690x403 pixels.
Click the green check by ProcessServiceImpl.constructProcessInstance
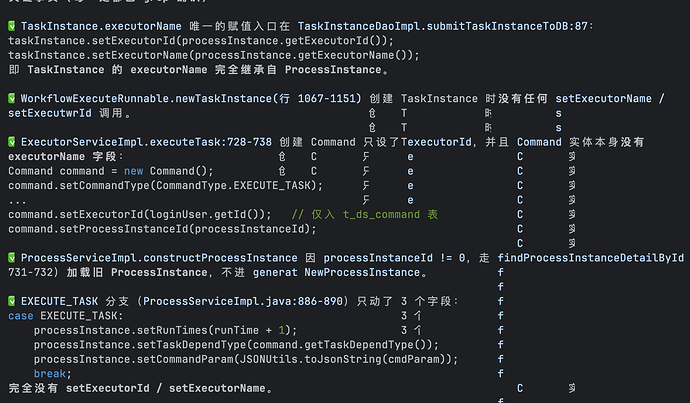[x=12, y=257]
